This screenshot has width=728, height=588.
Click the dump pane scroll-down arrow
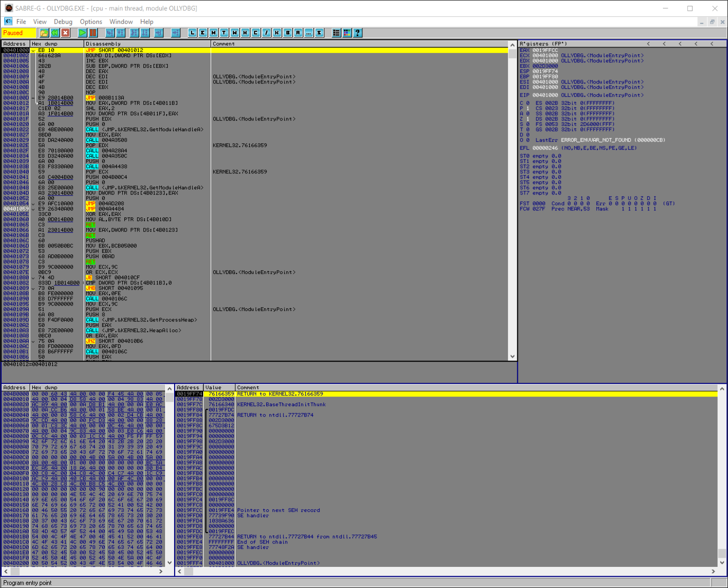[169, 563]
